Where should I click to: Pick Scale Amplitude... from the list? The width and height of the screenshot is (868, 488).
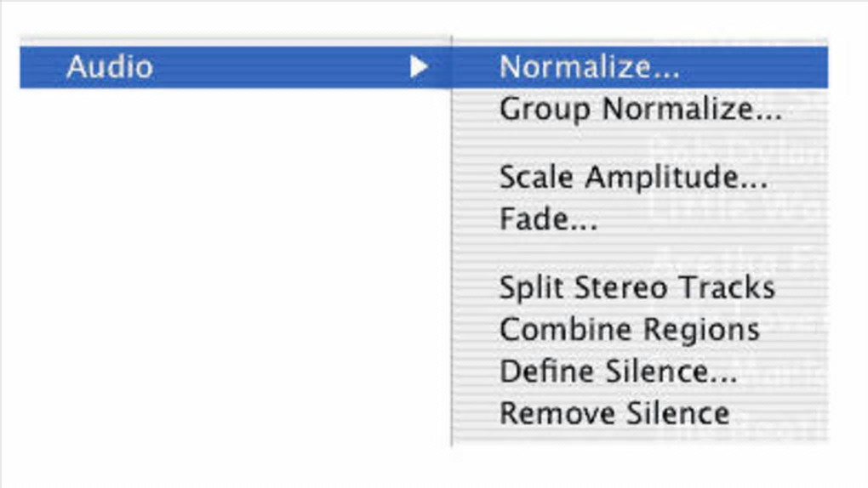tap(633, 178)
